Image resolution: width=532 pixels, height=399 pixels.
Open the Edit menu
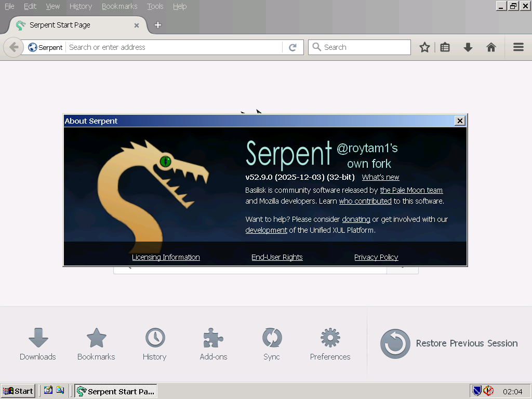tap(30, 6)
